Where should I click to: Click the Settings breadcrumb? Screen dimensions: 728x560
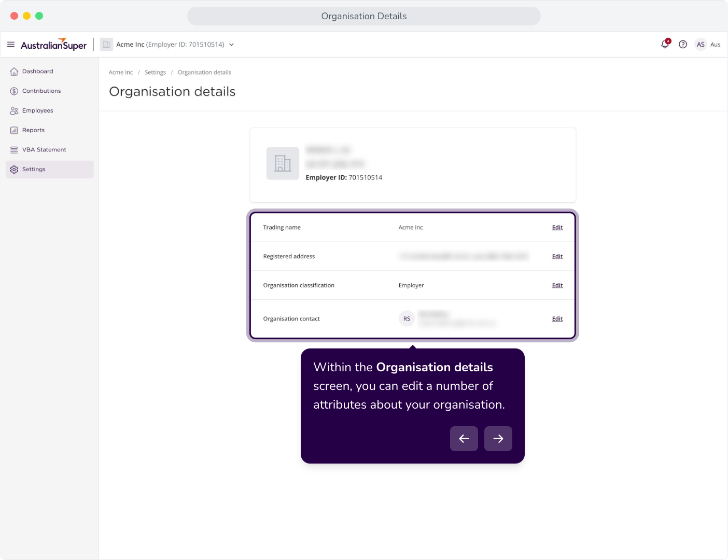(x=155, y=73)
